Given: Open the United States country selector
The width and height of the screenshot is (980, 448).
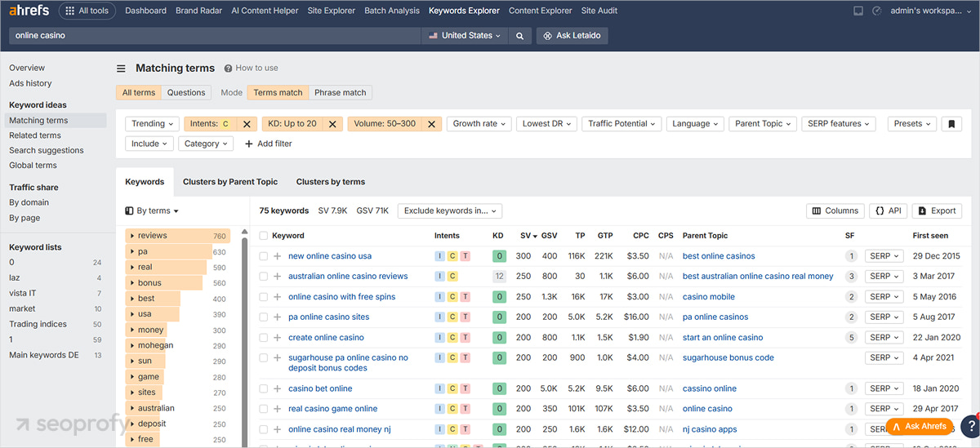Looking at the screenshot, I should [x=465, y=36].
